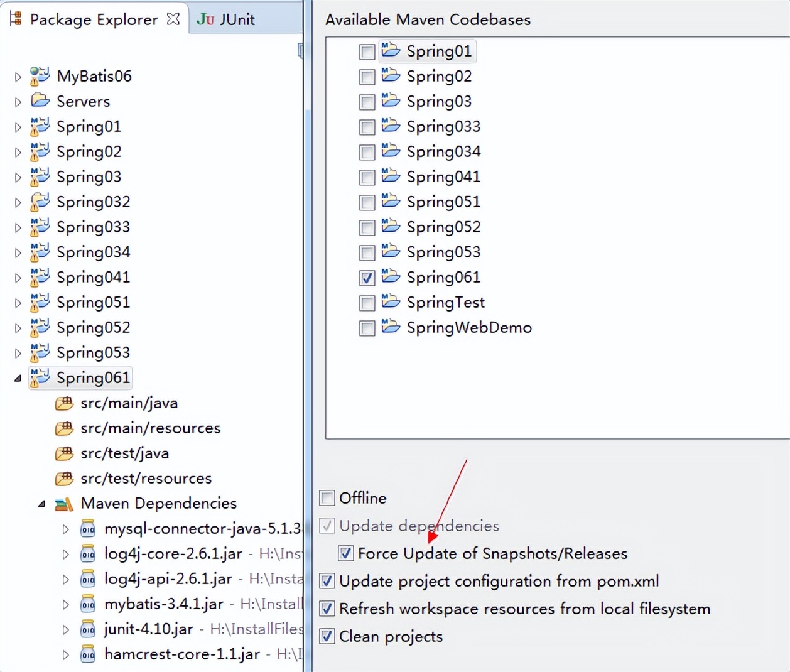Switch to the JUnit tab

[x=226, y=19]
